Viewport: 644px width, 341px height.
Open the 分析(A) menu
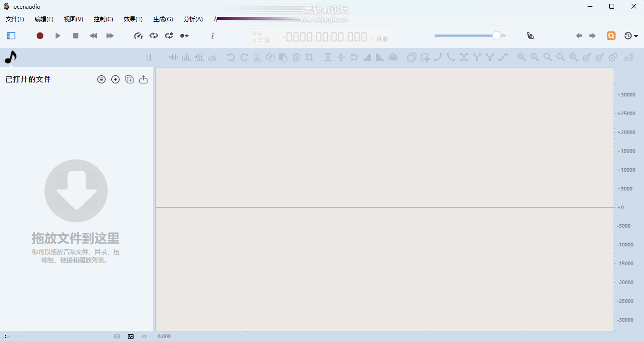pyautogui.click(x=193, y=19)
